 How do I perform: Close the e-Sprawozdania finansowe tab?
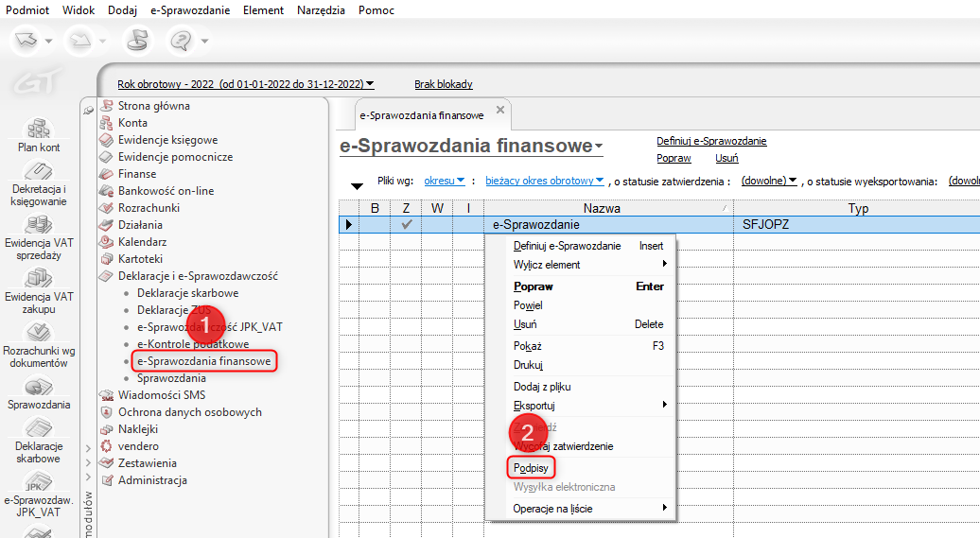click(500, 111)
